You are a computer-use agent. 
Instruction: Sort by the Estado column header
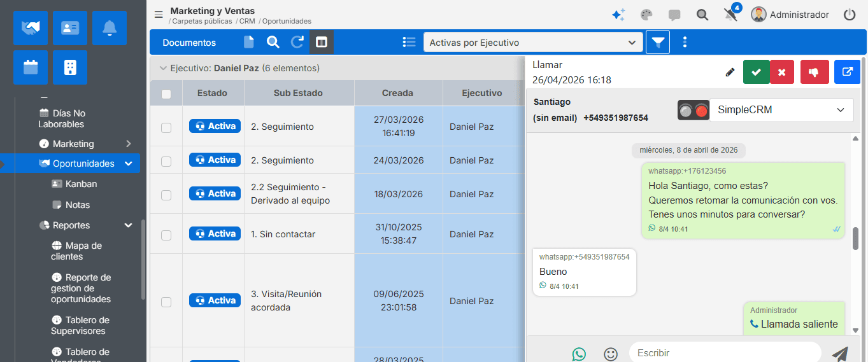click(212, 93)
